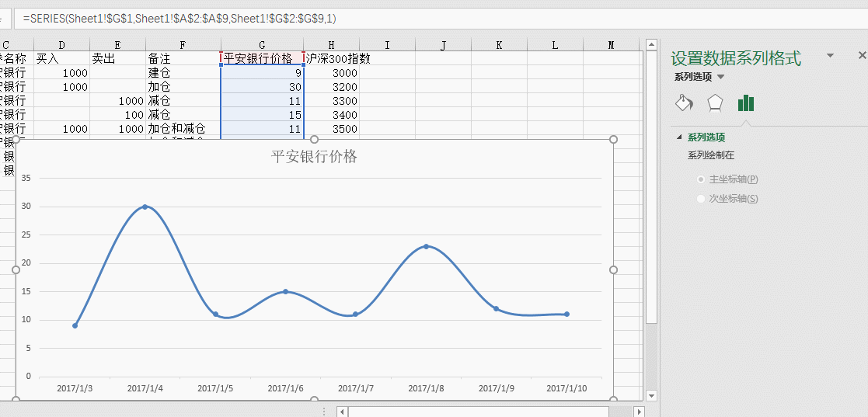Select the Series Options bar chart icon
This screenshot has width=868, height=417.
click(746, 103)
